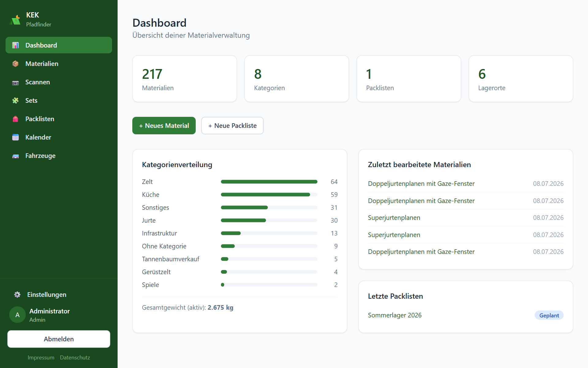This screenshot has width=588, height=368.
Task: Click the Zuletzt bearbeitete Materialien heading
Action: (419, 165)
